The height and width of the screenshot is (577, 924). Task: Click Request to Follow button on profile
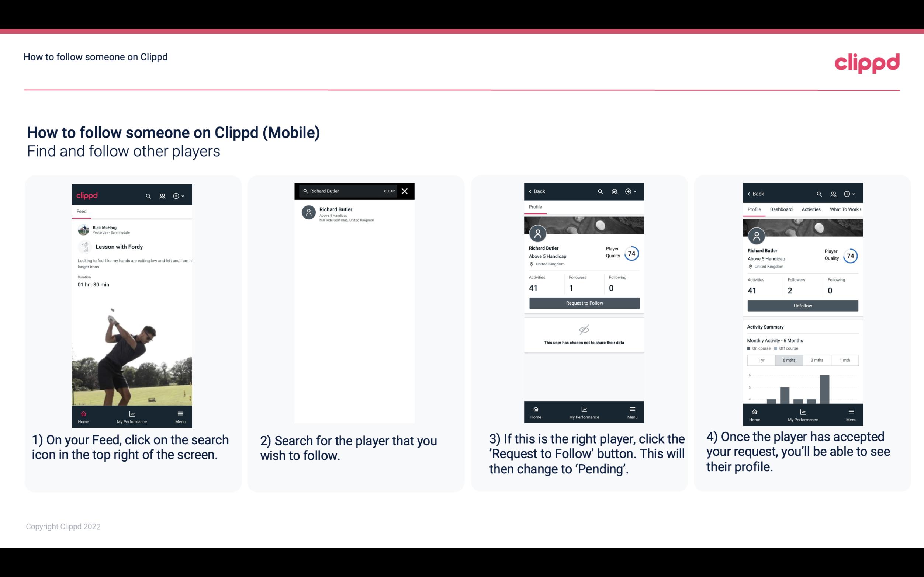click(x=584, y=303)
